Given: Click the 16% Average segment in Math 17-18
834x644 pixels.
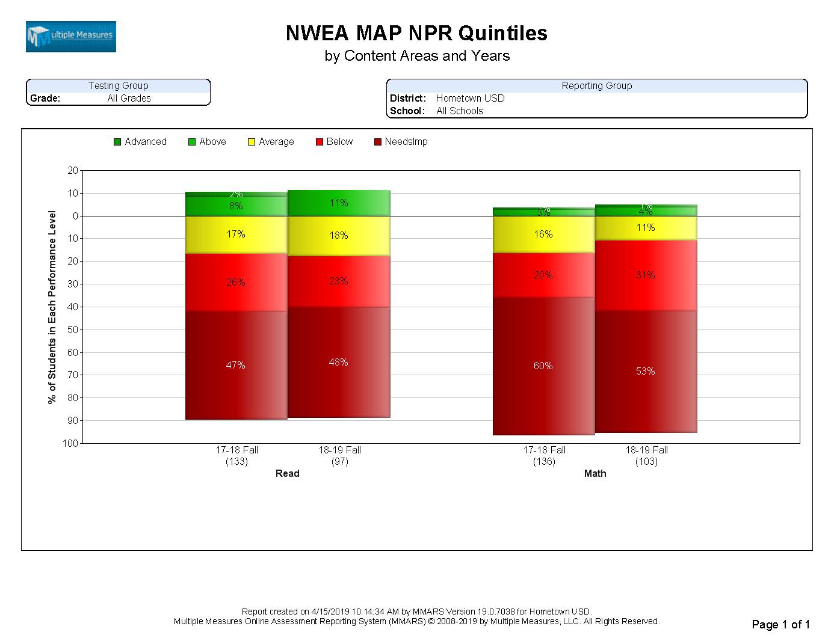Looking at the screenshot, I should [543, 234].
